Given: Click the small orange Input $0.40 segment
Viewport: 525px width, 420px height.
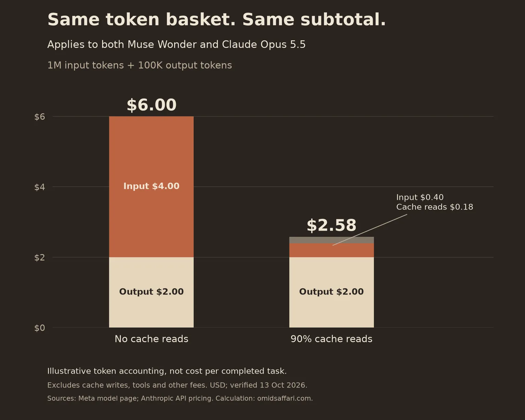Looking at the screenshot, I should [x=332, y=250].
